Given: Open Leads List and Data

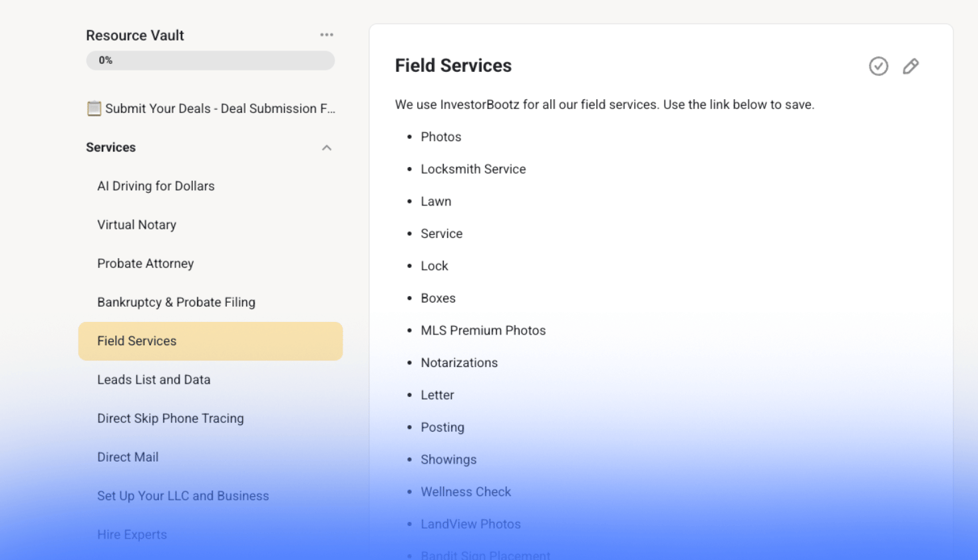Looking at the screenshot, I should point(154,380).
